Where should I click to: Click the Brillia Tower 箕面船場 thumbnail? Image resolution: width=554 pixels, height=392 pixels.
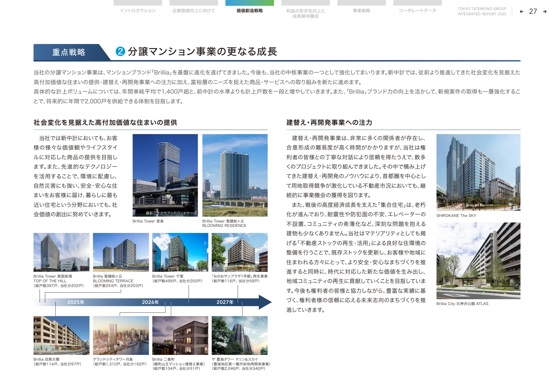click(61, 252)
